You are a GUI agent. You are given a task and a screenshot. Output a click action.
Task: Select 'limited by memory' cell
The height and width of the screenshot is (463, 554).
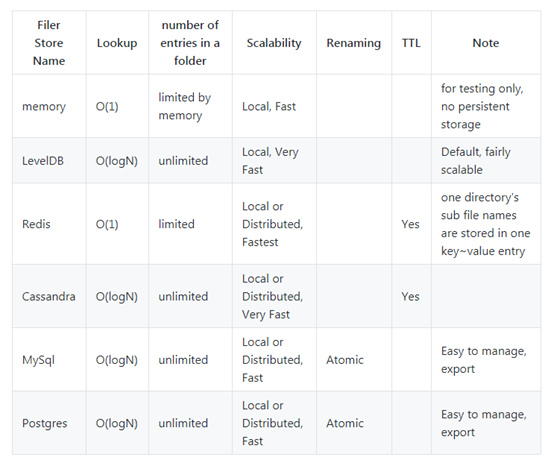coord(184,106)
